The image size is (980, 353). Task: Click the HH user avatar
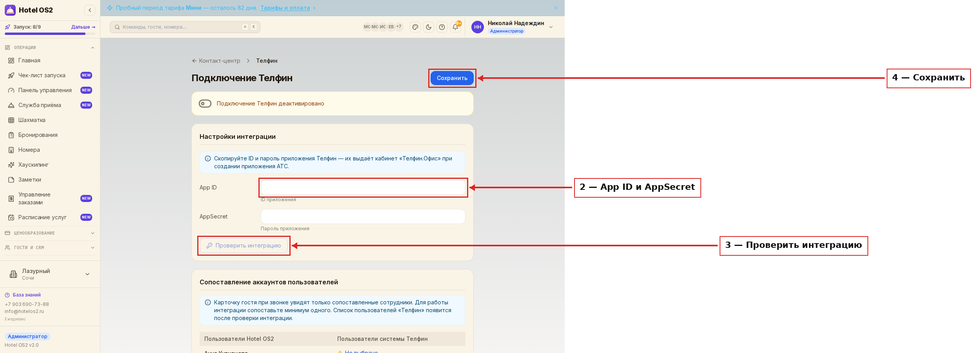point(478,27)
